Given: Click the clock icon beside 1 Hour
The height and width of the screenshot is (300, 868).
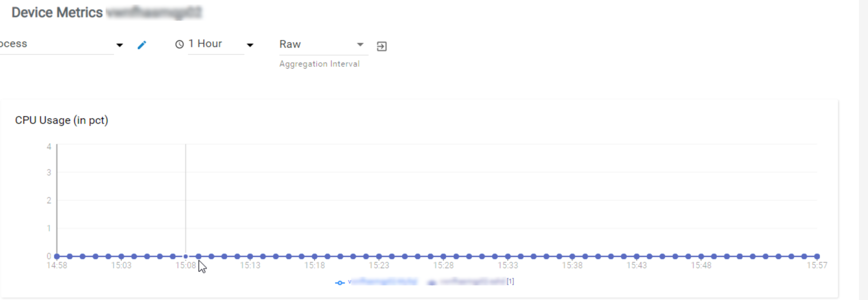Looking at the screenshot, I should tap(179, 44).
